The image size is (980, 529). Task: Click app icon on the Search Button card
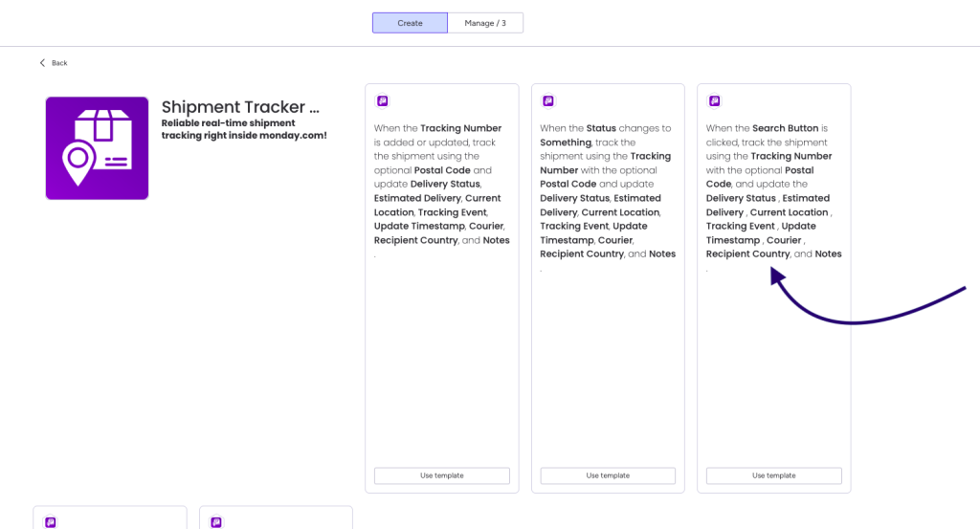(714, 101)
